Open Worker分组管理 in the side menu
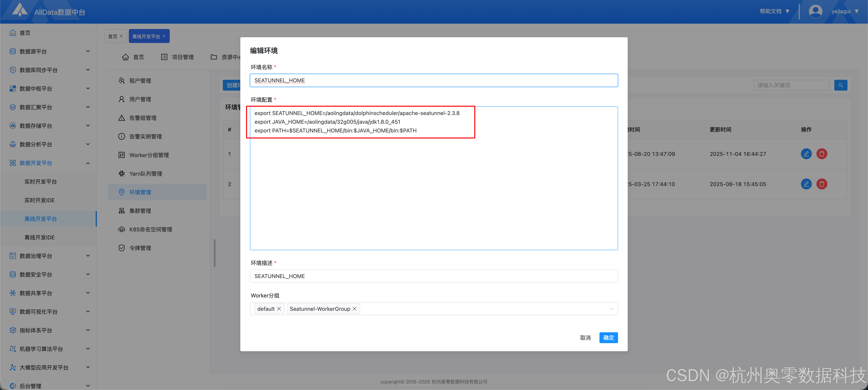The height and width of the screenshot is (390, 868). click(x=149, y=155)
